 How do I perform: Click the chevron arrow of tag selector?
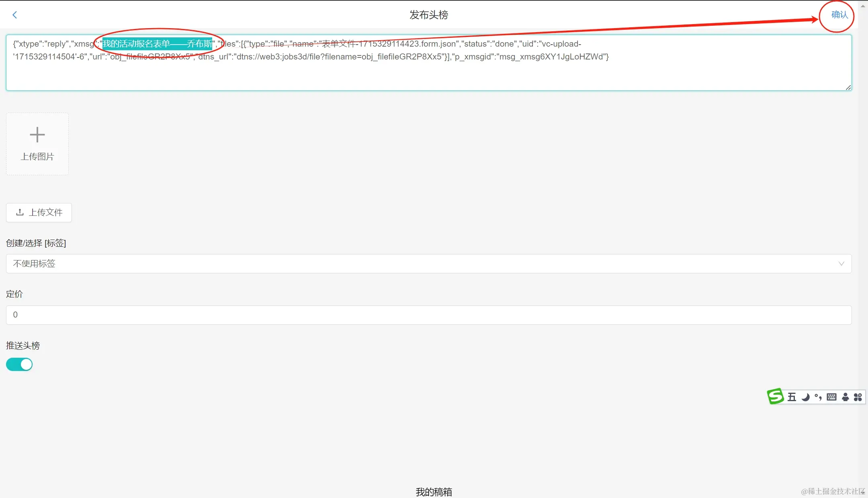pos(841,264)
